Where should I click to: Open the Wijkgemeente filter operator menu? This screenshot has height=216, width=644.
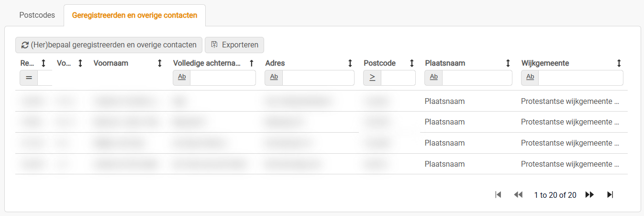(530, 78)
